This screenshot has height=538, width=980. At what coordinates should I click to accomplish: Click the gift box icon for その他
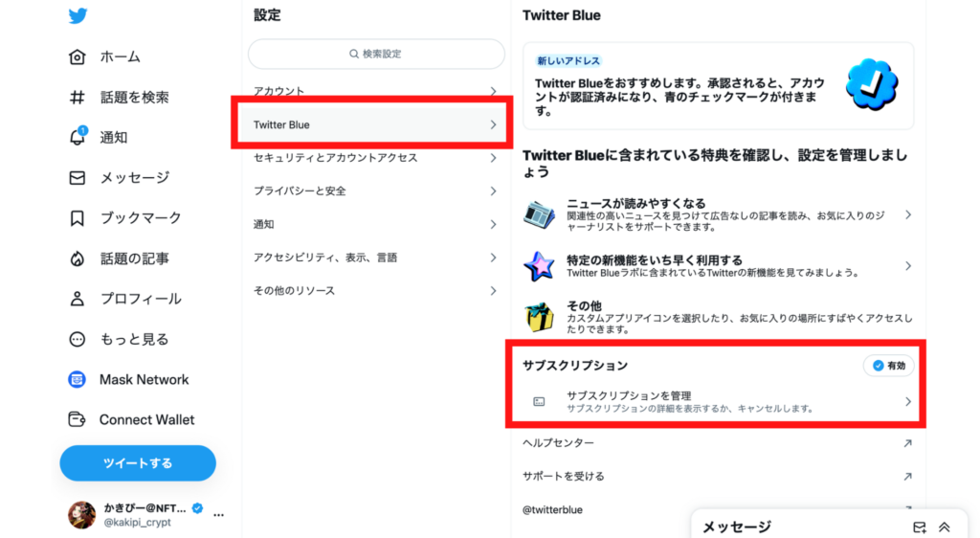coord(539,317)
